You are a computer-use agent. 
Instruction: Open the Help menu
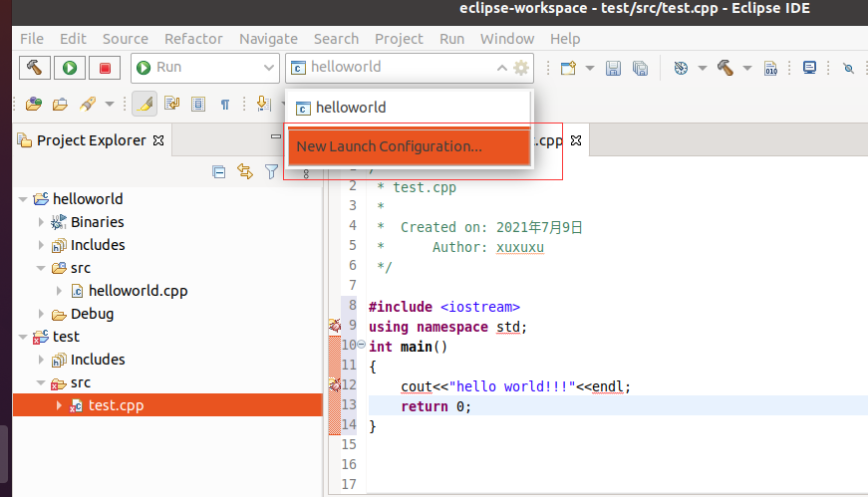(x=565, y=39)
